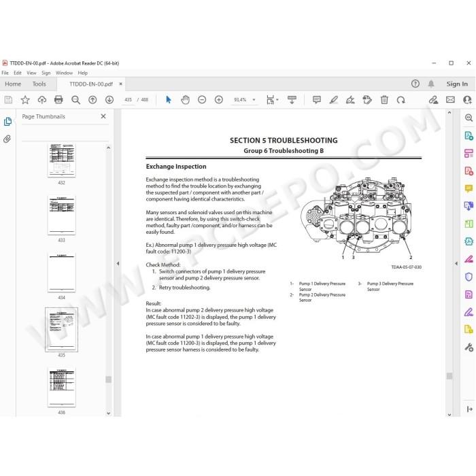476x476 pixels.
Task: Click the share with others icon
Action: tap(467, 99)
